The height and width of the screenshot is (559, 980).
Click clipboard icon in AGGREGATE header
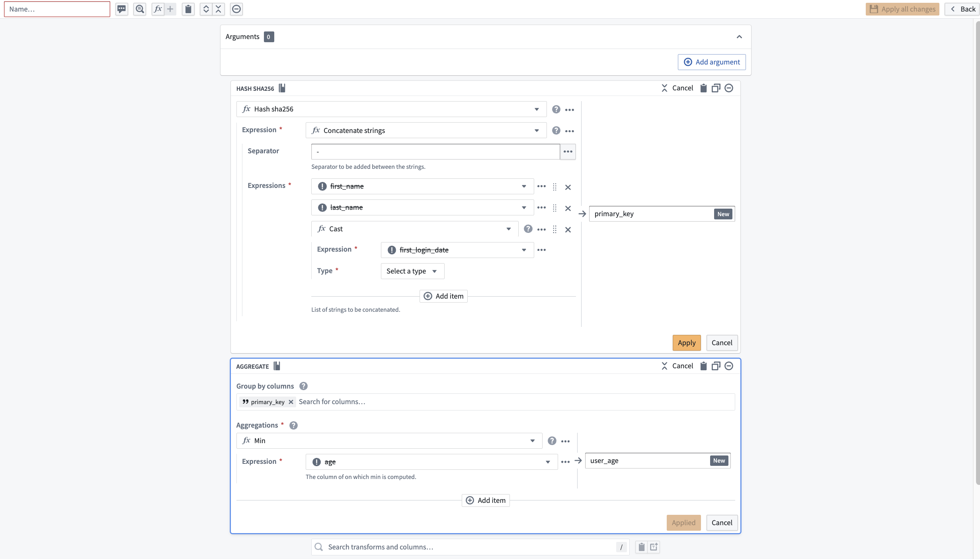703,366
